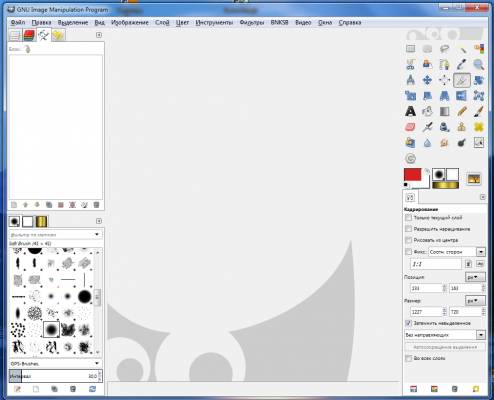Select the Flip tool
The width and height of the screenshot is (494, 400).
click(x=462, y=96)
